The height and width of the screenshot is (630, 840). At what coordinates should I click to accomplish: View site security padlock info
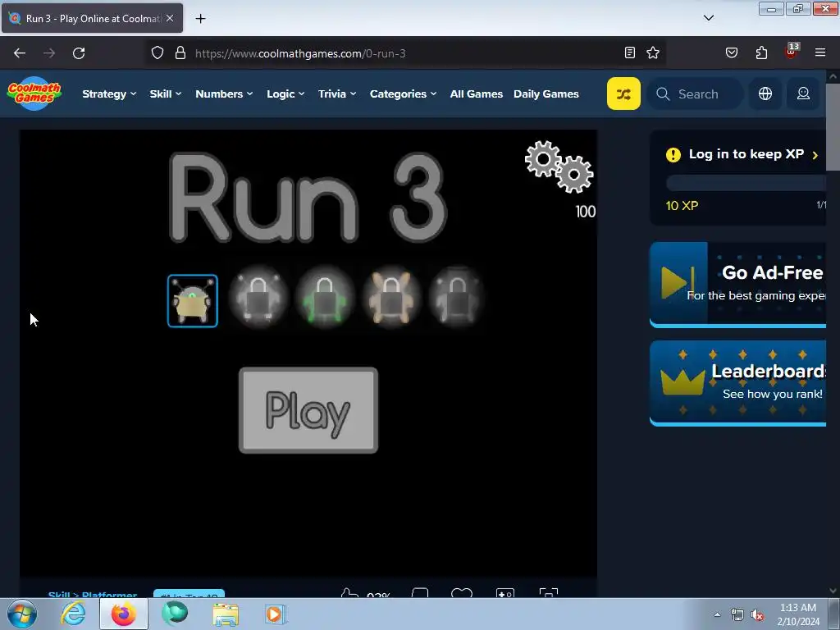tap(180, 53)
